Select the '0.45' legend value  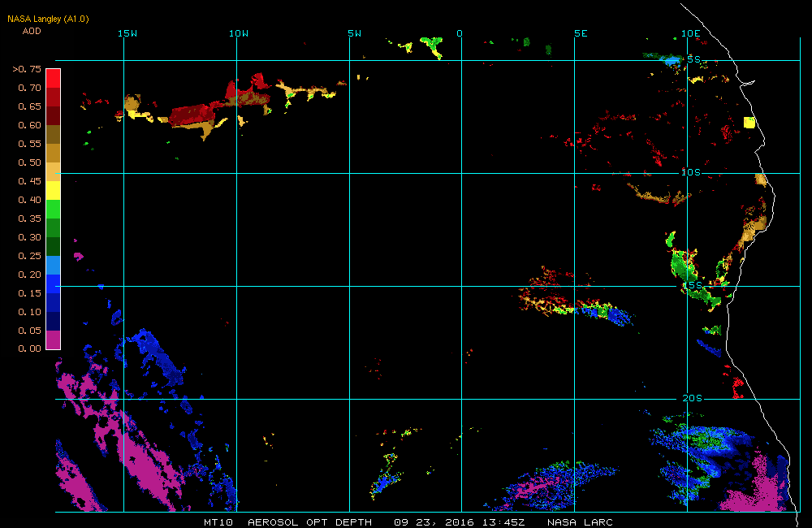point(29,181)
